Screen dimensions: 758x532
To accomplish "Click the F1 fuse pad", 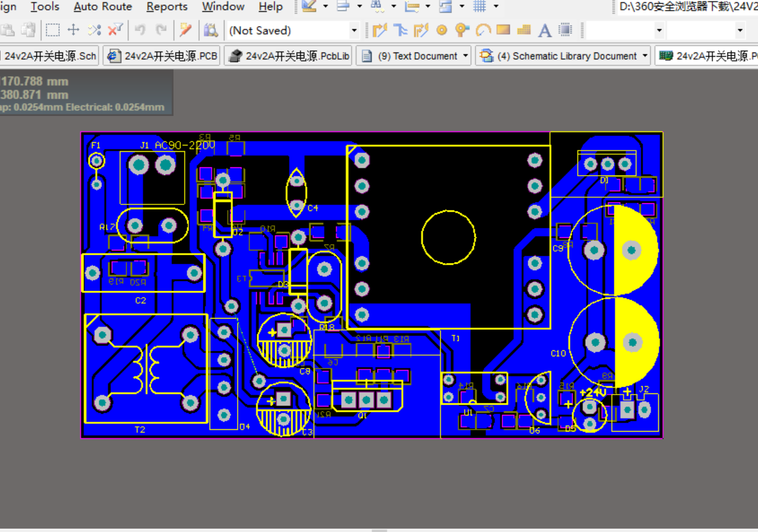I will (x=96, y=161).
